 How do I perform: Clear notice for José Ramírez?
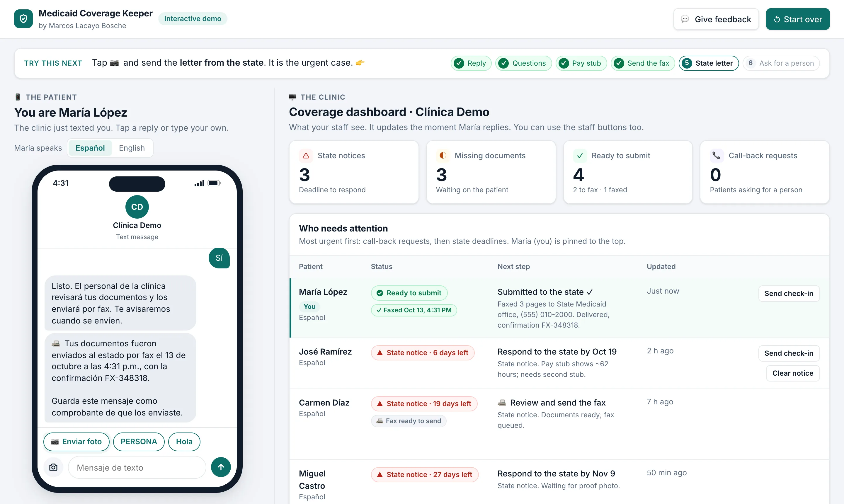pyautogui.click(x=793, y=373)
